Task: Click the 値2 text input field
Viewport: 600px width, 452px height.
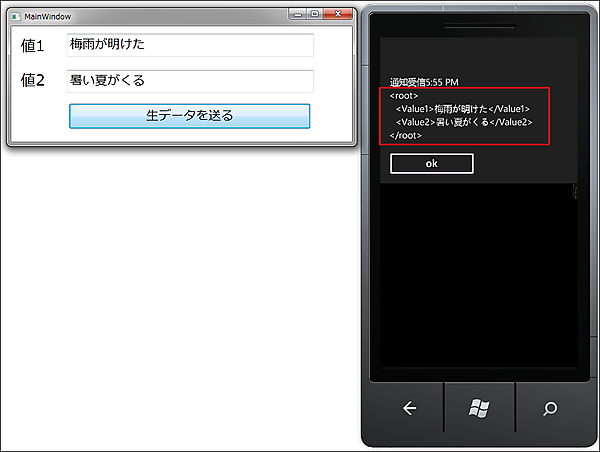Action: click(x=190, y=81)
